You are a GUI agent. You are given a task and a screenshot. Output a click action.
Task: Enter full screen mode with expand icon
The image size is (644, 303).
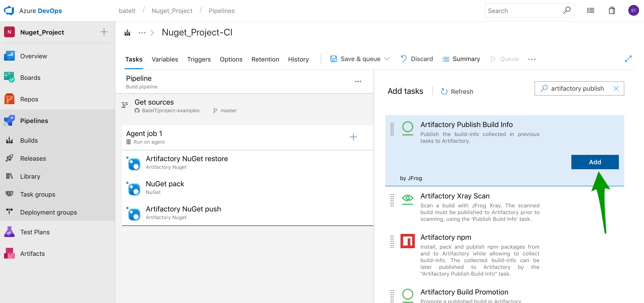(628, 59)
